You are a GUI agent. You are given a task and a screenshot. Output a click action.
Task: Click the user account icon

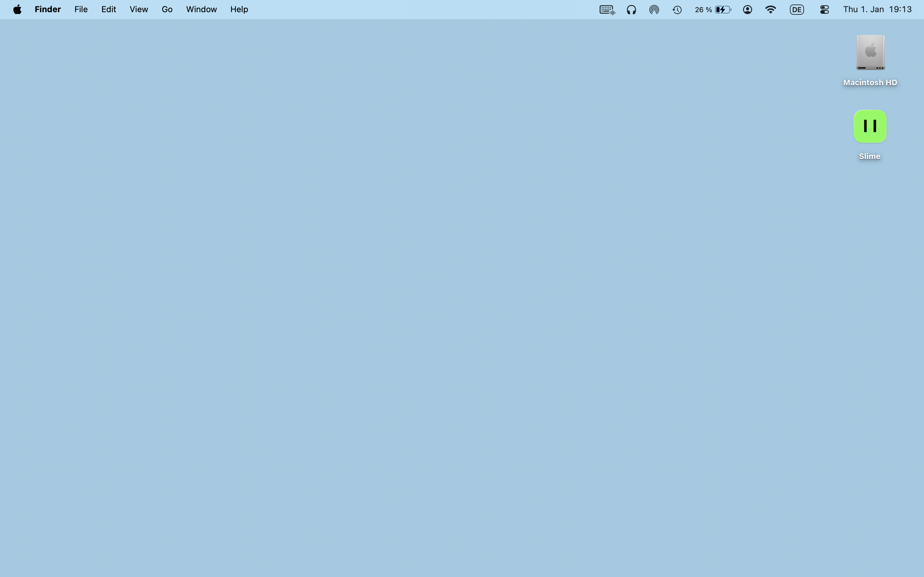pos(748,10)
